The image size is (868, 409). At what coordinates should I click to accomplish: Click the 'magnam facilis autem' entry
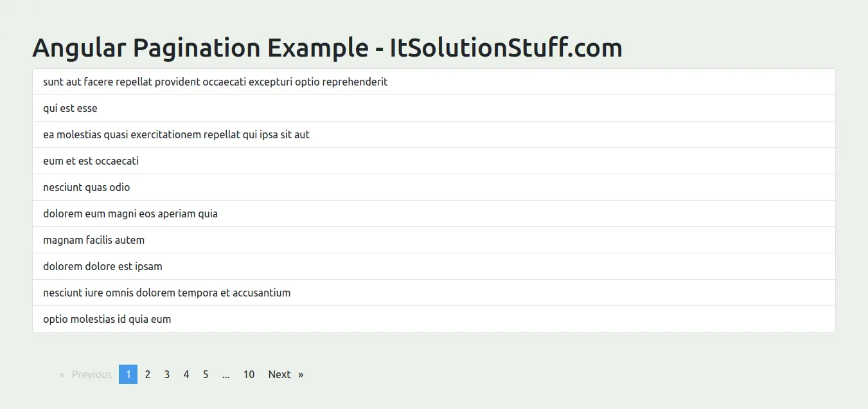(x=94, y=240)
